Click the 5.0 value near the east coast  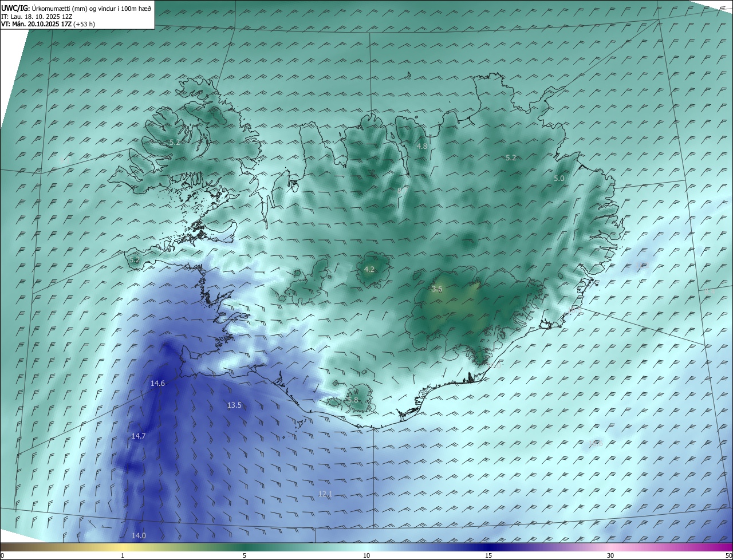pyautogui.click(x=559, y=179)
